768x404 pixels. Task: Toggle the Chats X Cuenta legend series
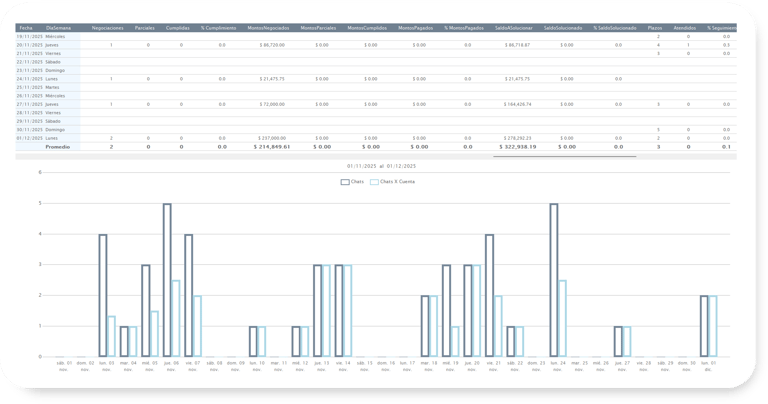(392, 182)
